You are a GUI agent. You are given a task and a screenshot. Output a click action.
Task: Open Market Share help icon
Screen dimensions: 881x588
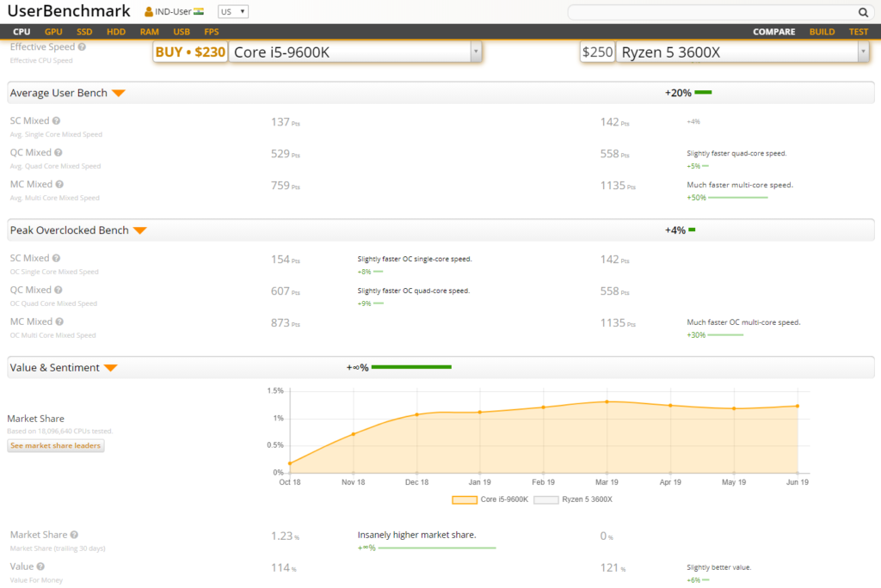(x=74, y=536)
